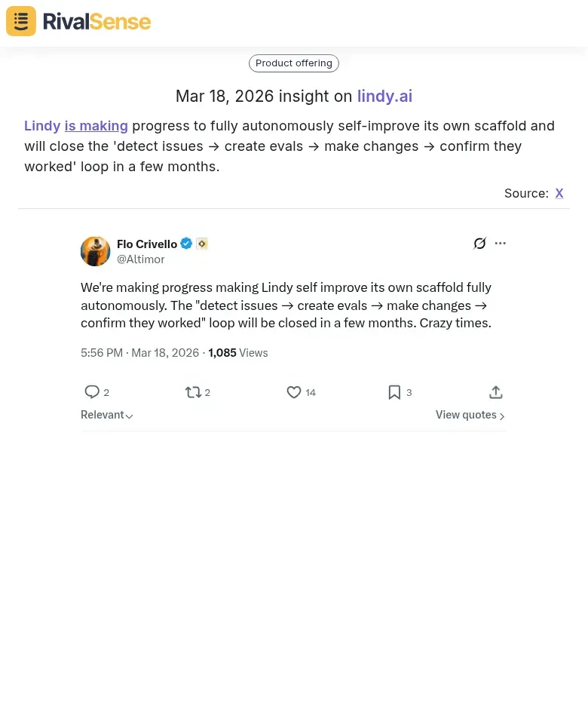Open the @Altimor handle

141,259
